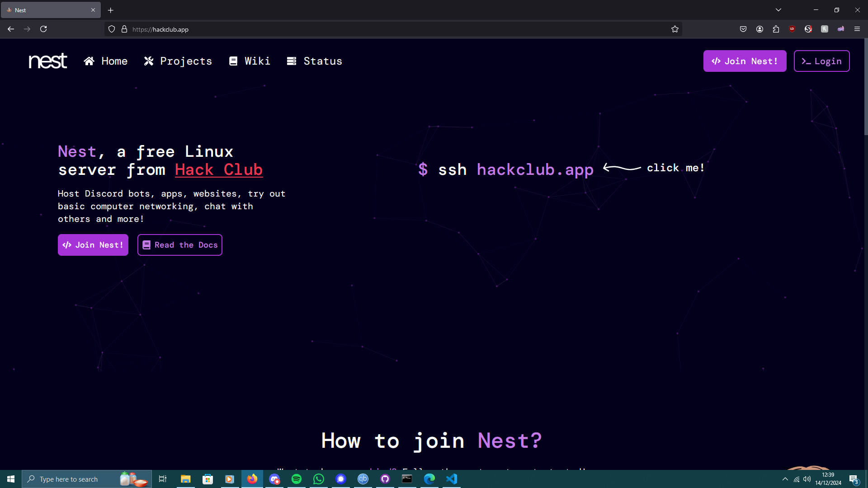868x488 pixels.
Task: Open the media player taskbar icon
Action: pos(230,479)
